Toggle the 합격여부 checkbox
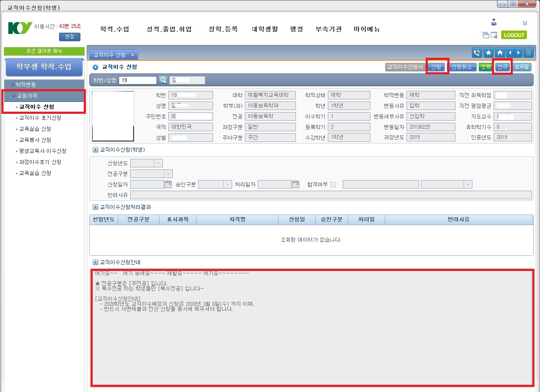540x392 pixels. click(x=333, y=184)
